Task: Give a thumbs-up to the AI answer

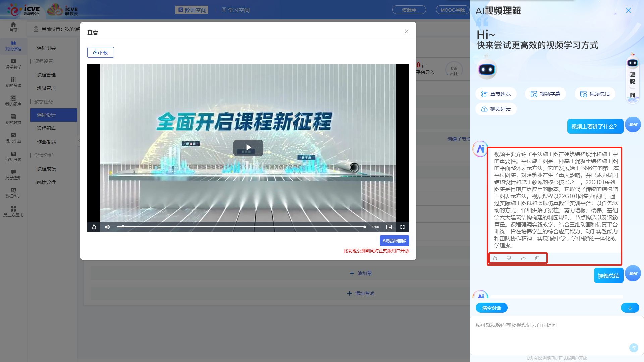Action: (495, 258)
